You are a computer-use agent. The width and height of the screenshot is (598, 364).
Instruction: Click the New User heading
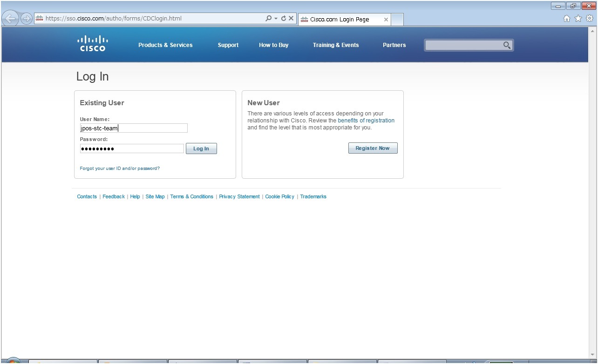click(264, 103)
